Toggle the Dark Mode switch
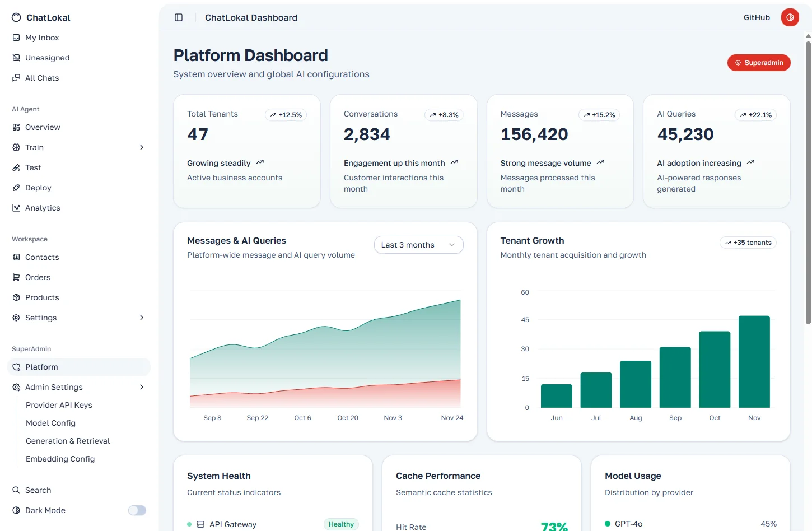Image resolution: width=812 pixels, height=531 pixels. [137, 510]
